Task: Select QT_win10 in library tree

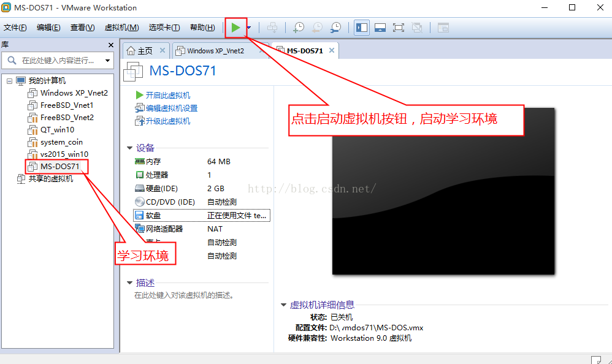Action: point(58,129)
